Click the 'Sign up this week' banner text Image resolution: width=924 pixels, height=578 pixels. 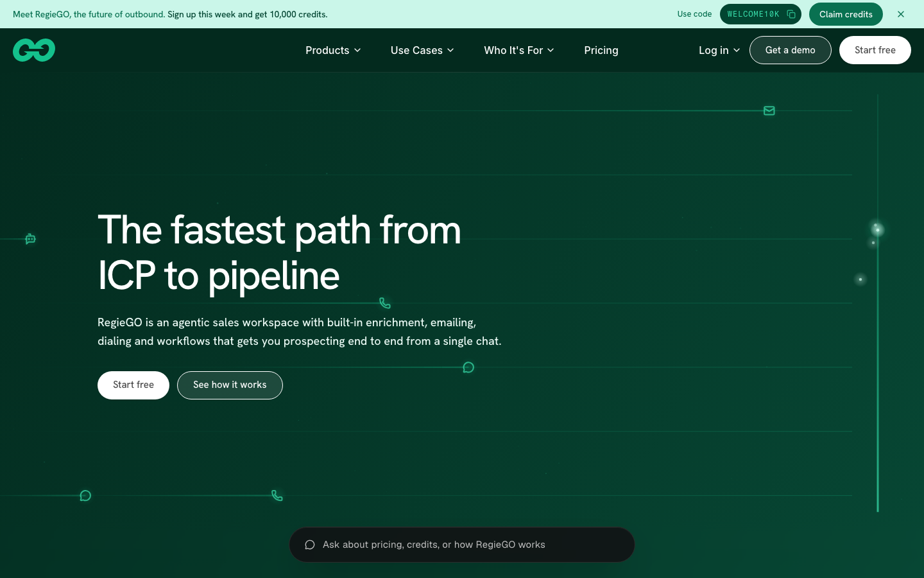click(x=248, y=14)
